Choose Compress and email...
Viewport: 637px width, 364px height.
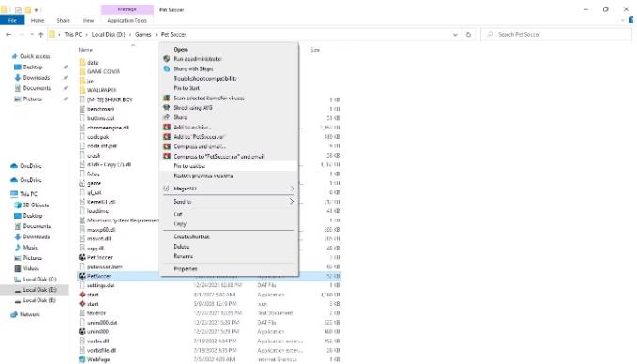click(x=200, y=146)
